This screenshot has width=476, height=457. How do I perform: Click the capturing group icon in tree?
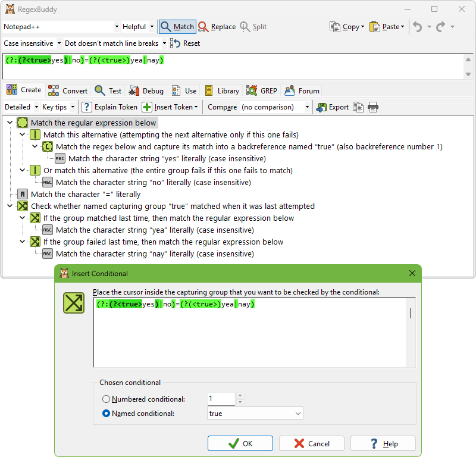pyautogui.click(x=48, y=146)
